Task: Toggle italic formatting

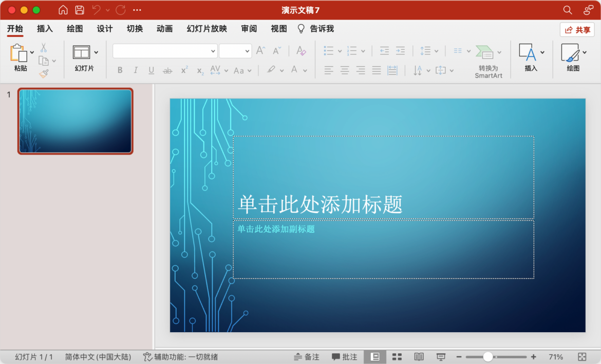Action: (x=135, y=70)
